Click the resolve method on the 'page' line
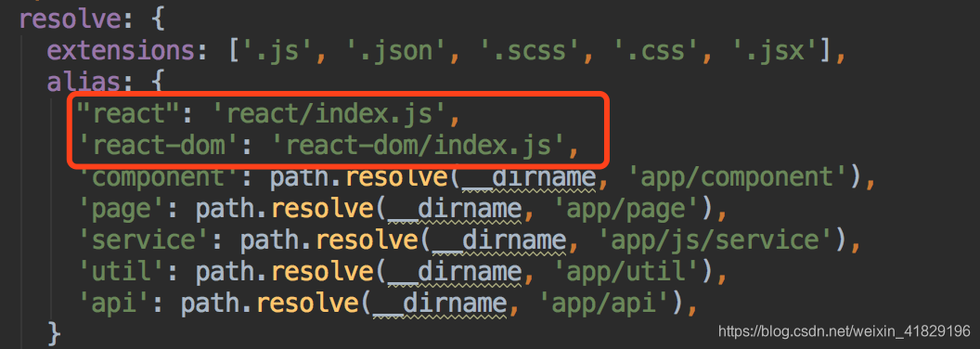 tap(323, 209)
